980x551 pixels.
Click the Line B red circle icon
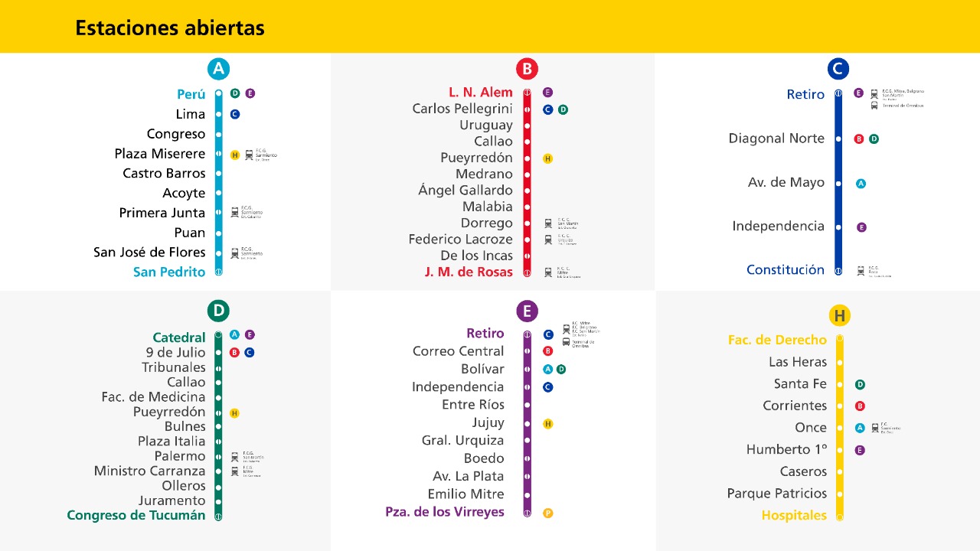[527, 70]
